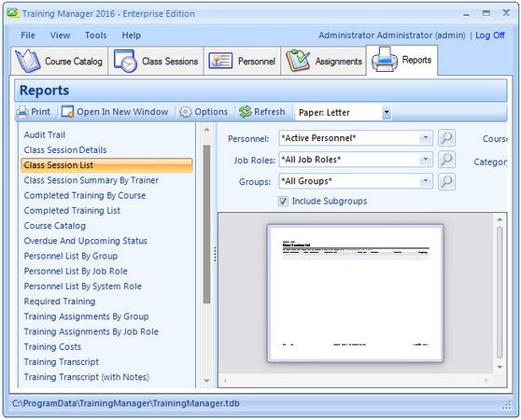Select Personnel List By System Role
The image size is (521, 420).
point(83,287)
